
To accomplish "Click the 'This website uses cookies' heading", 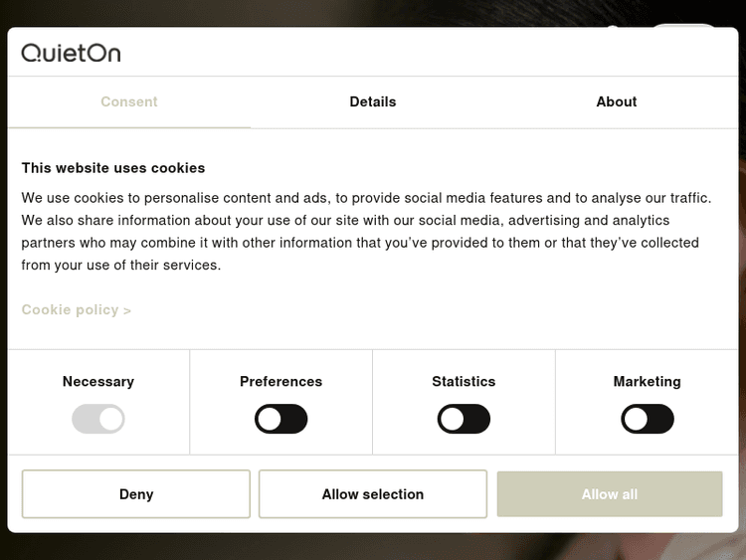I will (x=113, y=168).
